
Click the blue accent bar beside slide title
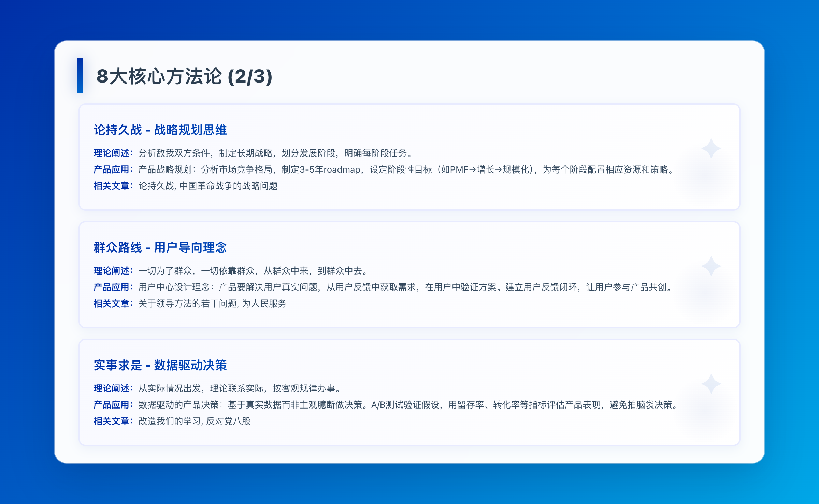[80, 75]
